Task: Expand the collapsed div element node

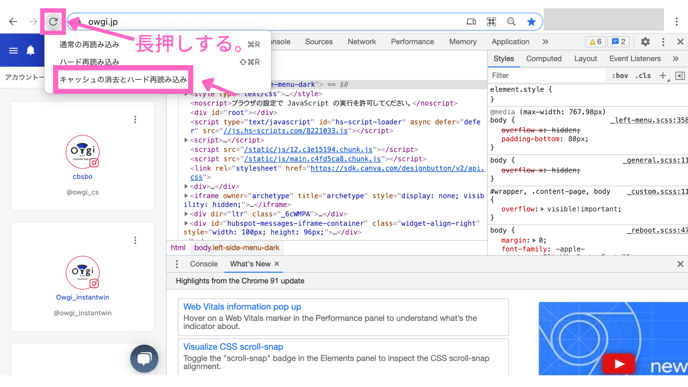Action: click(x=186, y=186)
